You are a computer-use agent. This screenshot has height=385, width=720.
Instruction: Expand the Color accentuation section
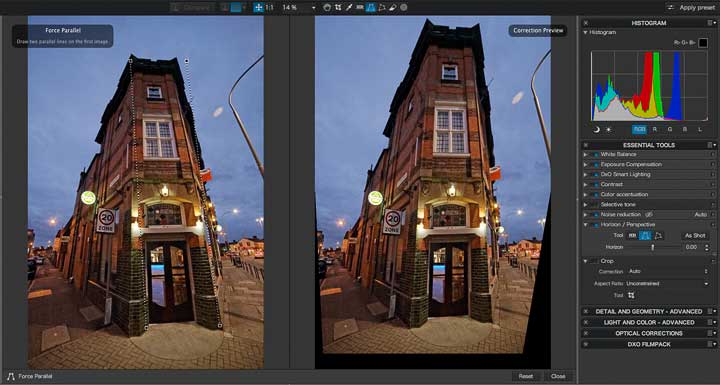point(585,194)
